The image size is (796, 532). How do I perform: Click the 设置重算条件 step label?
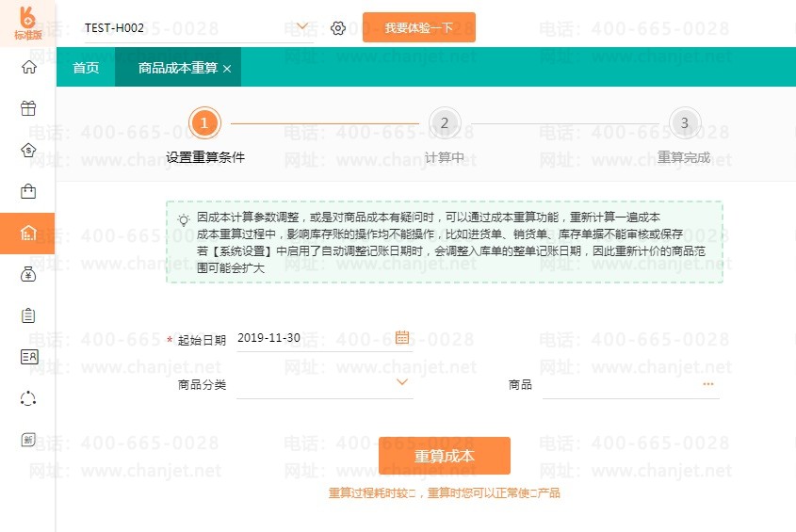pos(205,157)
